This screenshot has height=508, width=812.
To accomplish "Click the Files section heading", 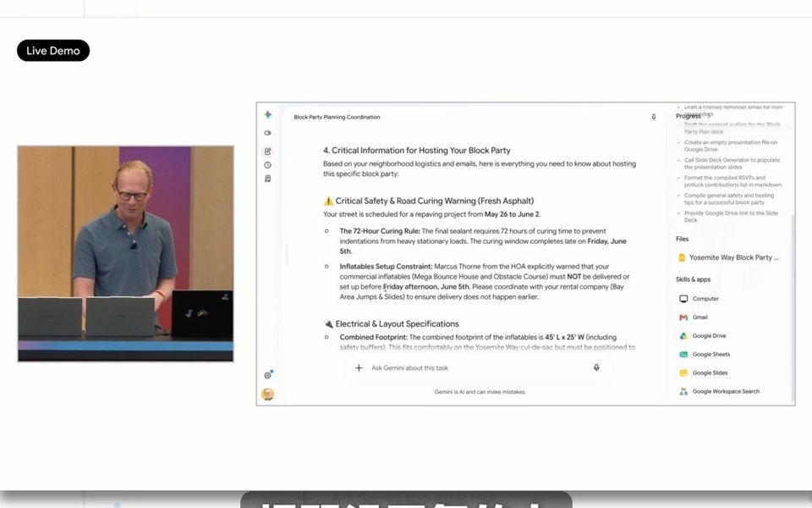I will pyautogui.click(x=682, y=239).
